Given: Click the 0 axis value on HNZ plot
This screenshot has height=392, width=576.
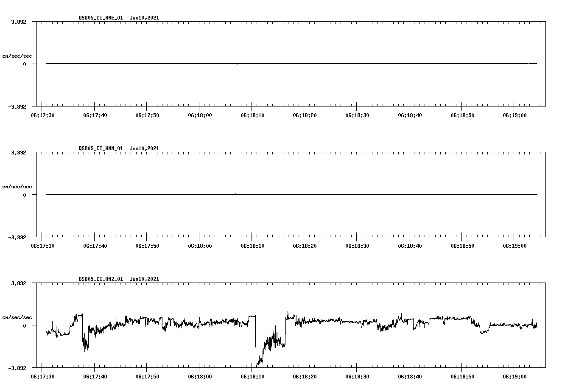Looking at the screenshot, I should (x=25, y=325).
